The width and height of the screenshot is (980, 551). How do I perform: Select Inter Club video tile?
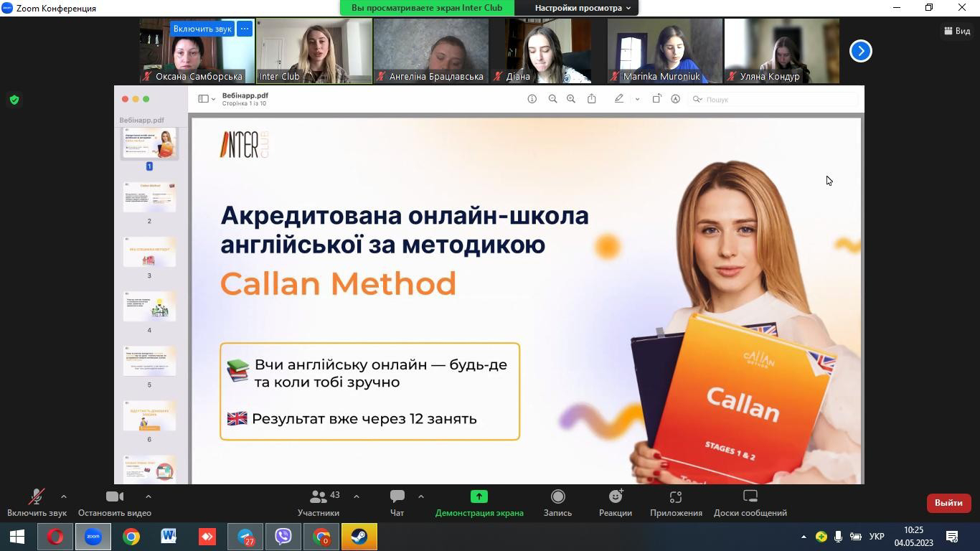click(x=314, y=51)
